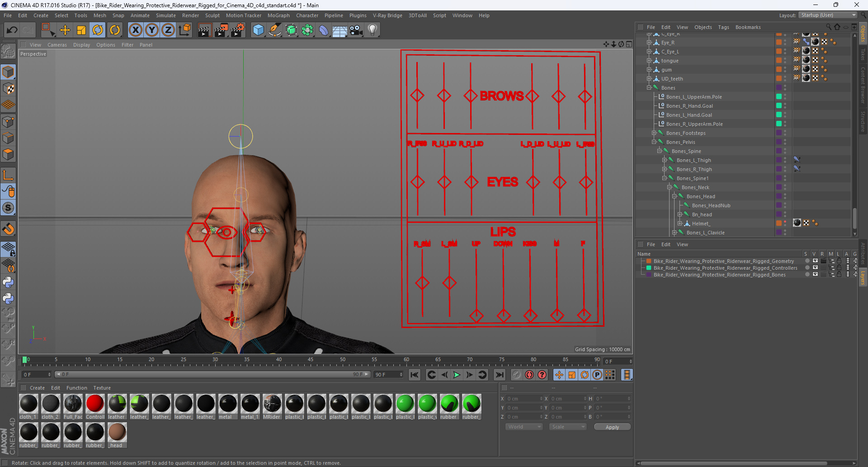Add a Camera object
This screenshot has height=467, width=868.
[x=356, y=30]
